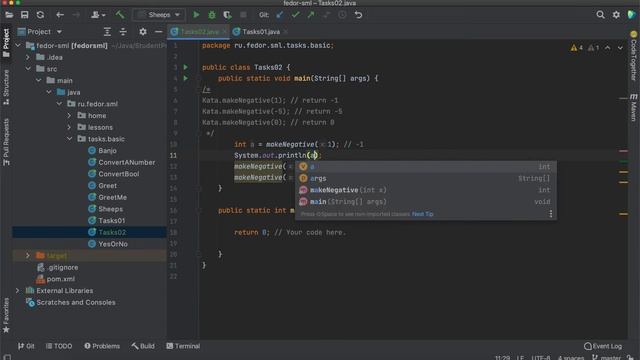Close the Tasks01.java tab

[285, 32]
